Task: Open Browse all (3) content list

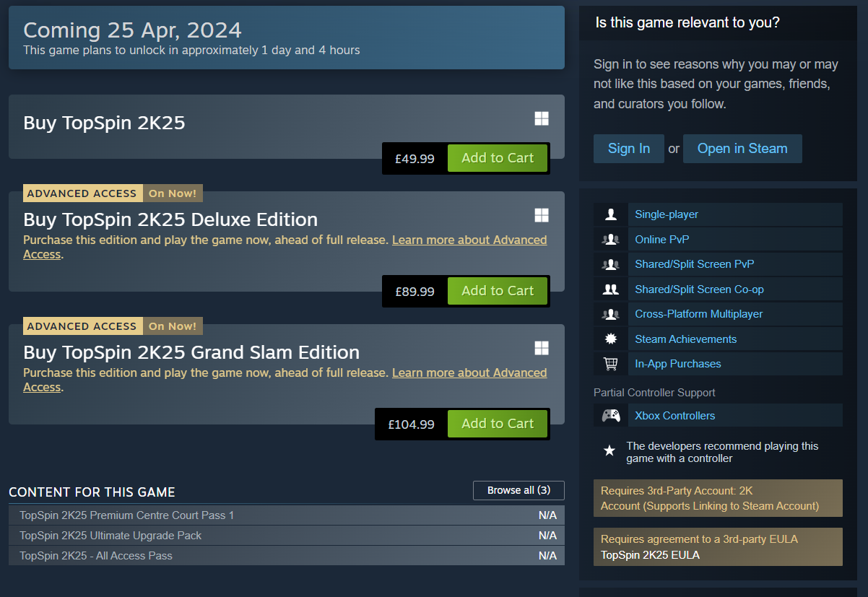Action: 518,491
